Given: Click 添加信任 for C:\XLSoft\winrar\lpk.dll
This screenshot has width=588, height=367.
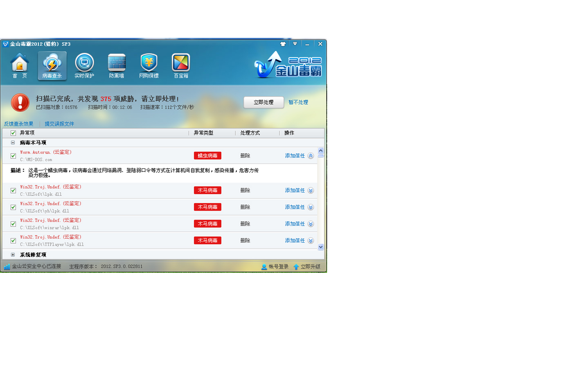Looking at the screenshot, I should click(295, 224).
